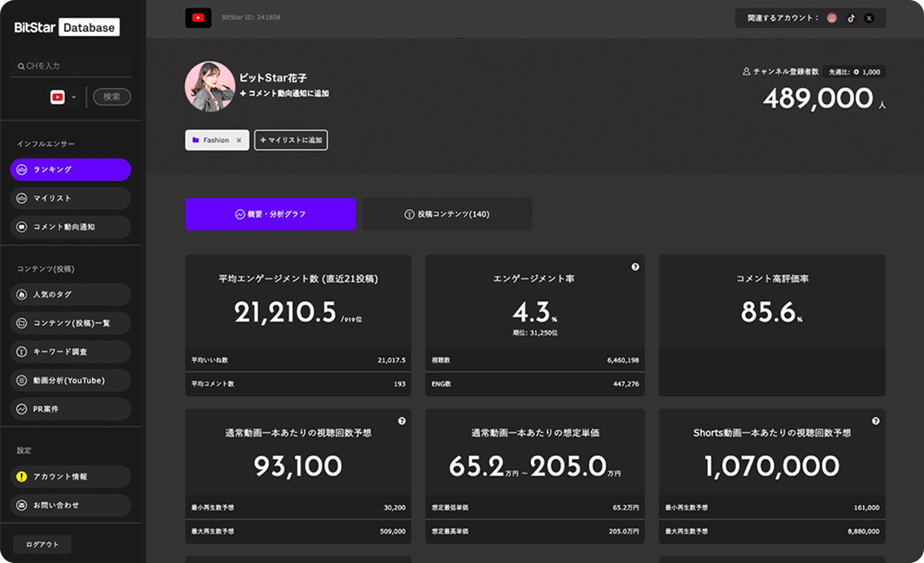The width and height of the screenshot is (924, 563).
Task: Click the 平均コメント数 193 row
Action: tap(298, 384)
